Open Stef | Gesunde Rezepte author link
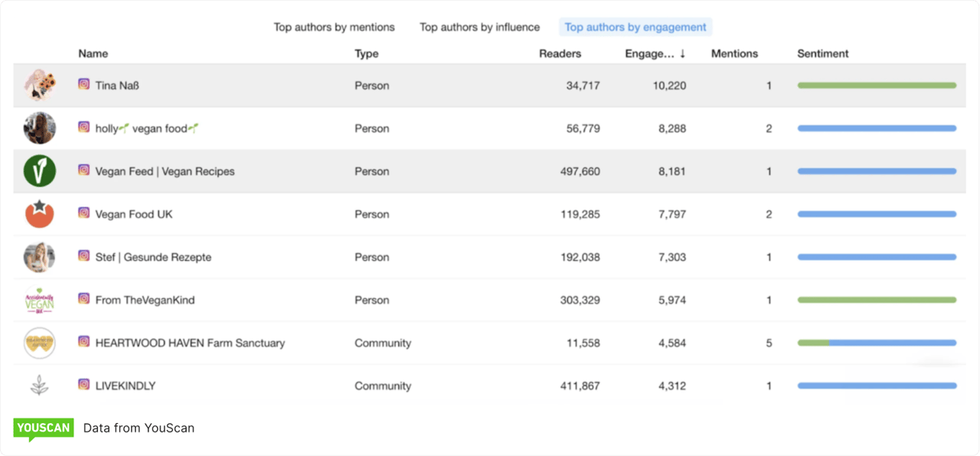The height and width of the screenshot is (456, 980). [153, 257]
